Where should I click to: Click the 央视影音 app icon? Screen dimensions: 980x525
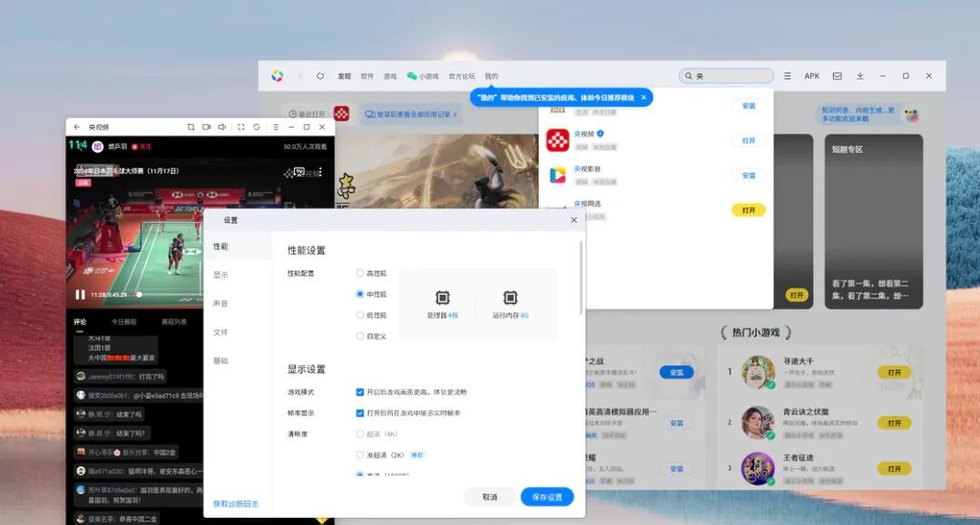[x=558, y=174]
